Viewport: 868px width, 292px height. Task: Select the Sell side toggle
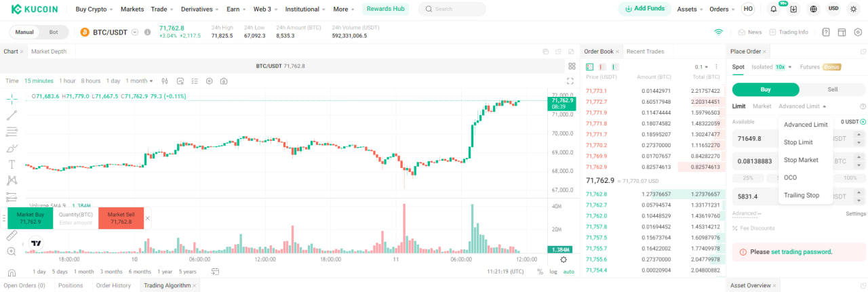(x=833, y=89)
